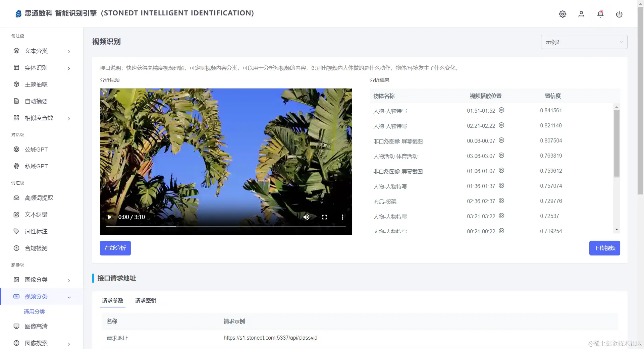
Task: Click the 高频词提取 inbox icon
Action: [16, 198]
